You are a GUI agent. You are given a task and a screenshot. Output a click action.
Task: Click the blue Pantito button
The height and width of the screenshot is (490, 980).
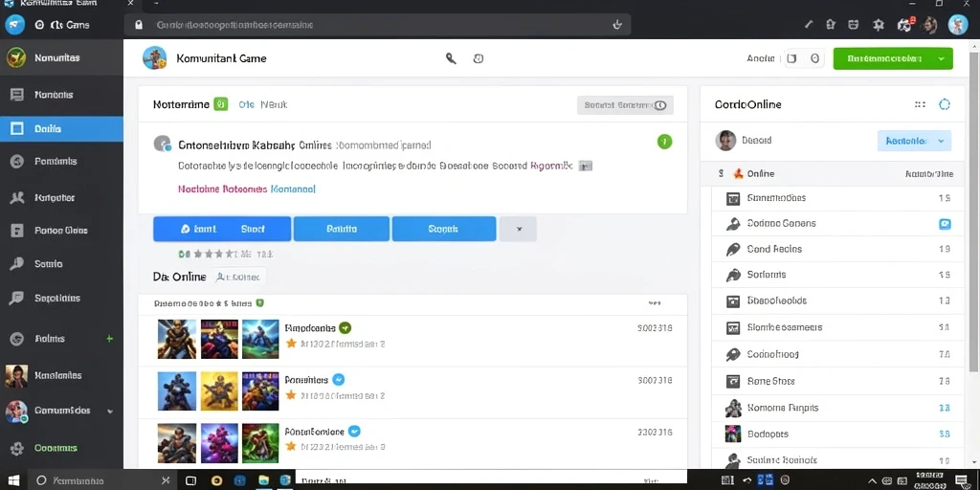click(342, 229)
